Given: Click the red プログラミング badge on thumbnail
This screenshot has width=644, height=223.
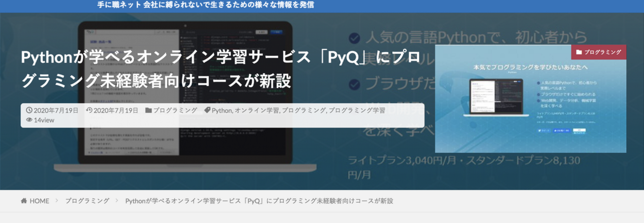Looking at the screenshot, I should [599, 52].
